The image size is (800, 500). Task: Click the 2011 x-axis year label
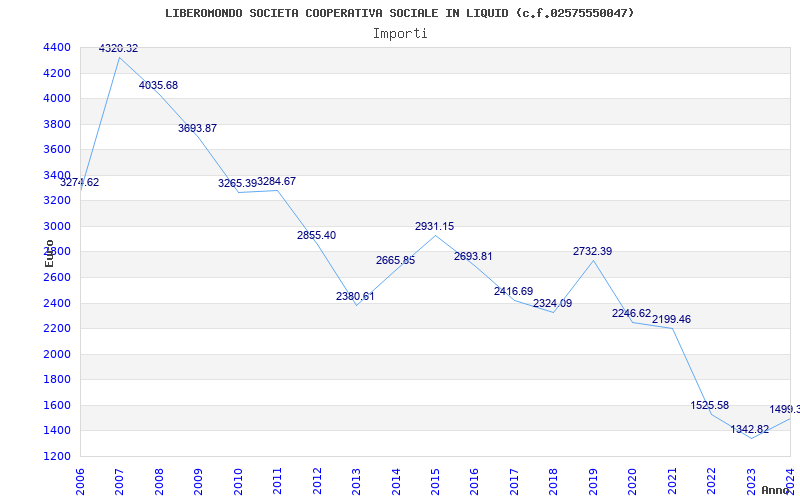tap(277, 481)
